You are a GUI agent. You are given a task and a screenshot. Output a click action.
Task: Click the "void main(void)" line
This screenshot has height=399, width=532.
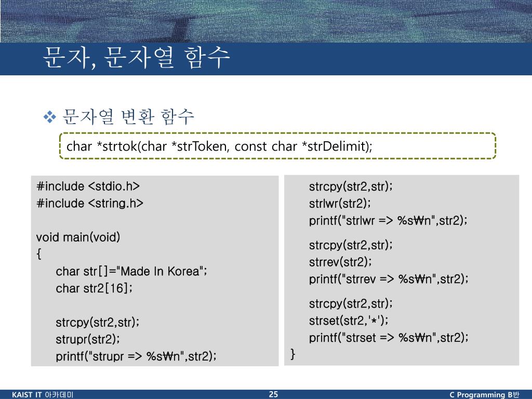point(78,237)
